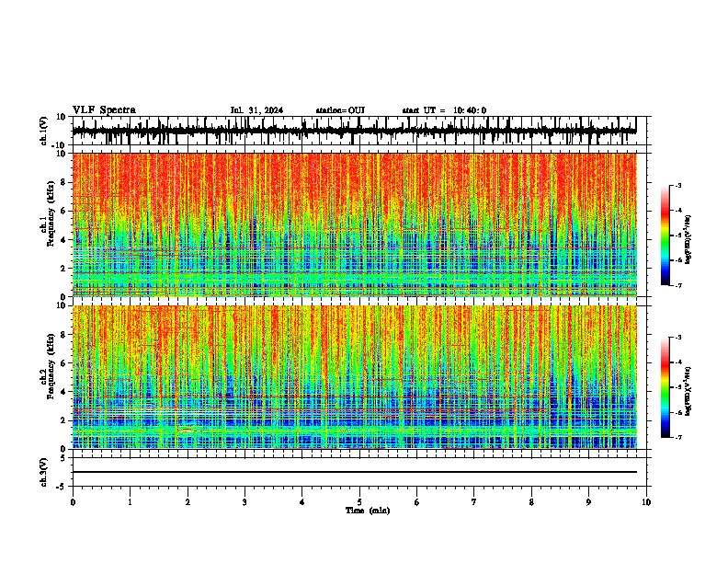Click the log(PSD) label beside ch.1 colorbar

(688, 239)
